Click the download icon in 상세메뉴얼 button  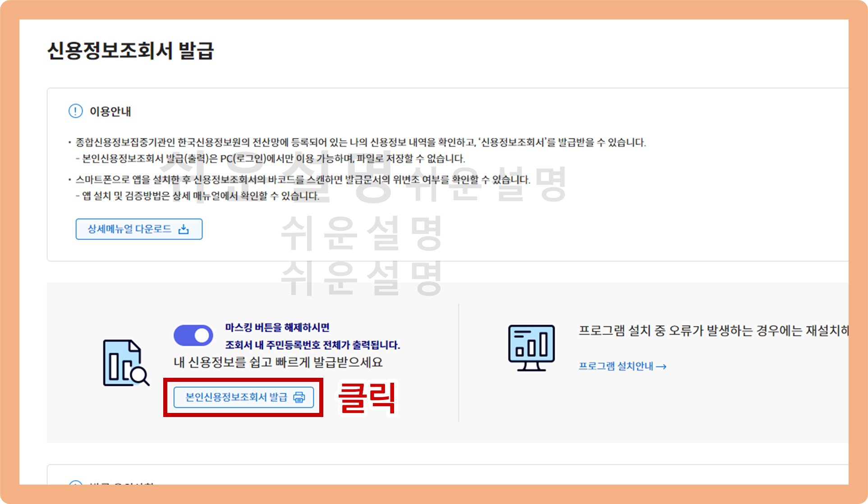(x=184, y=229)
